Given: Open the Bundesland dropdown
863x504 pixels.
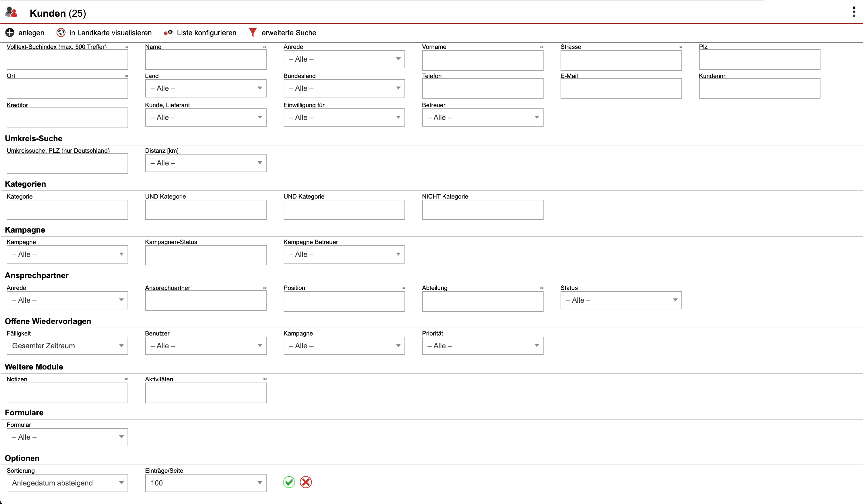Looking at the screenshot, I should [344, 88].
